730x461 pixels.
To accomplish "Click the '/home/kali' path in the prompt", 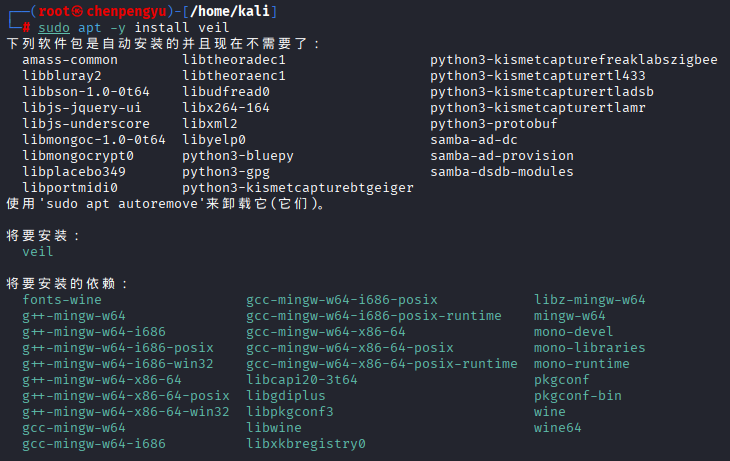I will coord(235,11).
